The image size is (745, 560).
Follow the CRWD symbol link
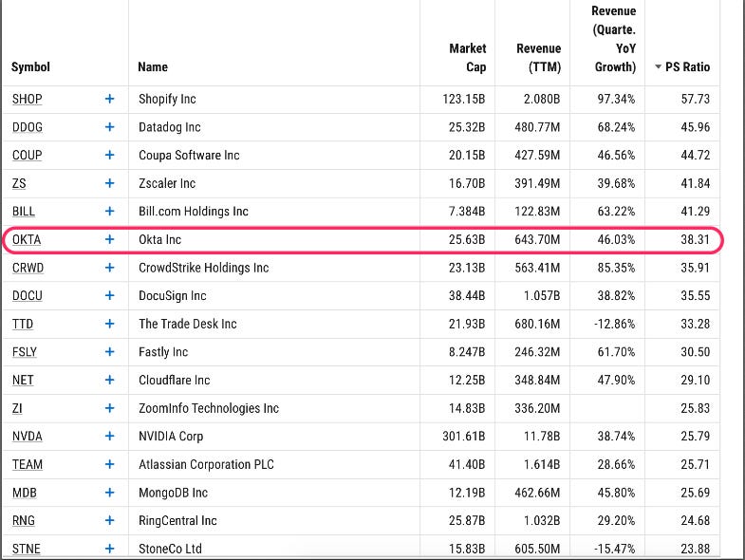28,268
